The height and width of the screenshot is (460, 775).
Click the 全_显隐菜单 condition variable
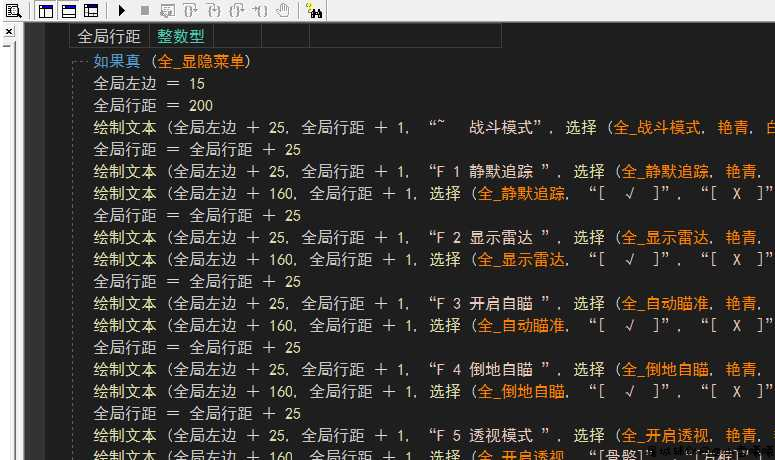(x=201, y=61)
